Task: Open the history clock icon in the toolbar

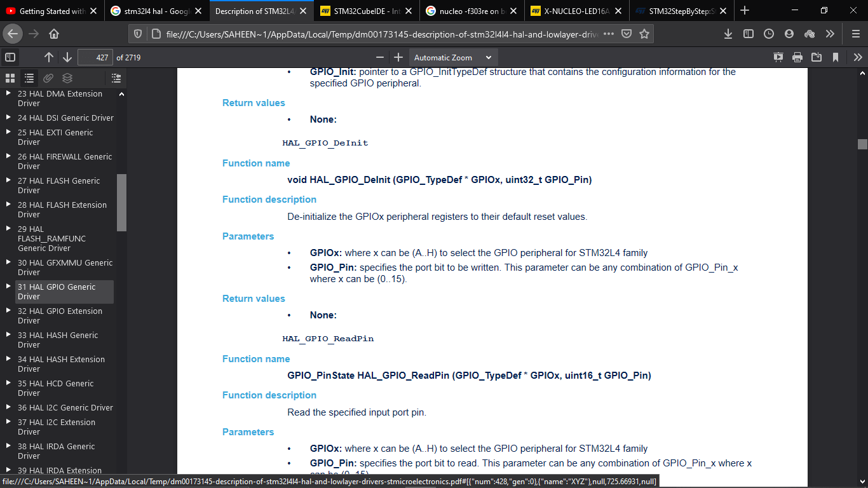Action: coord(769,34)
